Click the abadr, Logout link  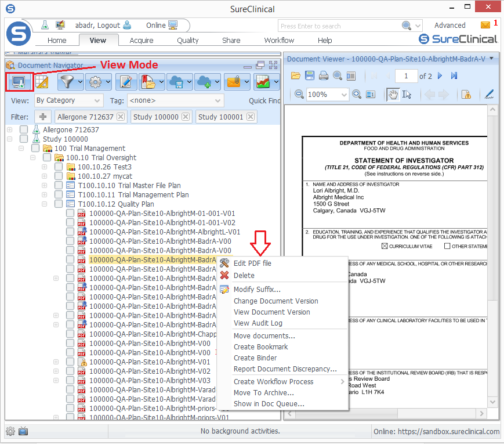click(97, 26)
